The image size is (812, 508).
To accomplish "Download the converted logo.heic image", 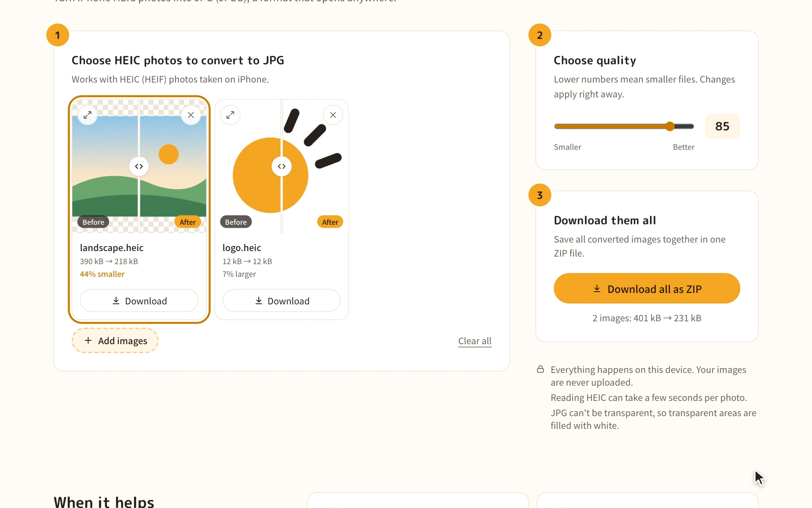I will pyautogui.click(x=282, y=301).
